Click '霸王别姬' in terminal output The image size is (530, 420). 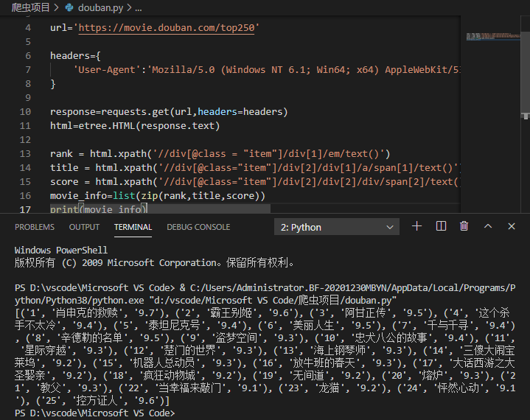pos(231,313)
